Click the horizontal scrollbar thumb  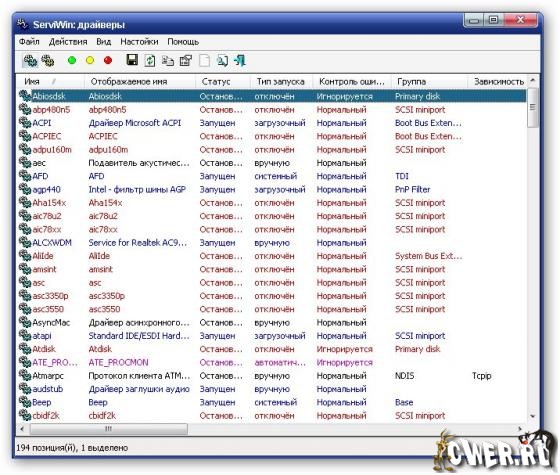point(109,429)
